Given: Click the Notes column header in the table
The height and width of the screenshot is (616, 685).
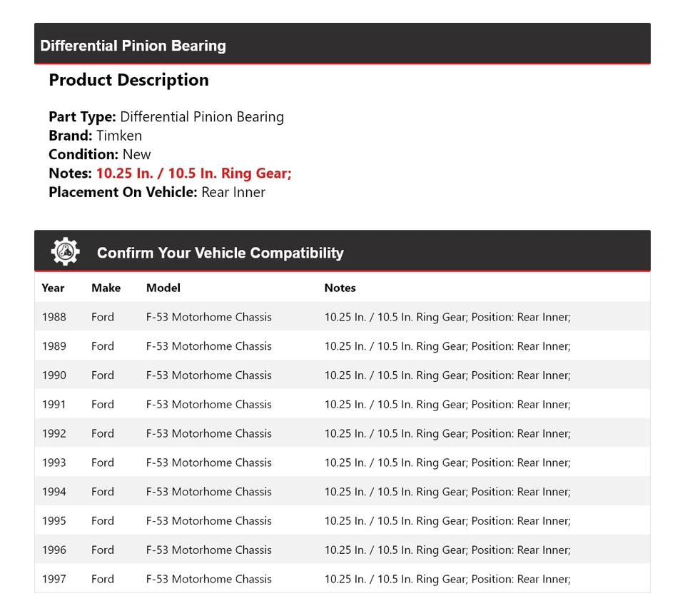Looking at the screenshot, I should point(340,288).
